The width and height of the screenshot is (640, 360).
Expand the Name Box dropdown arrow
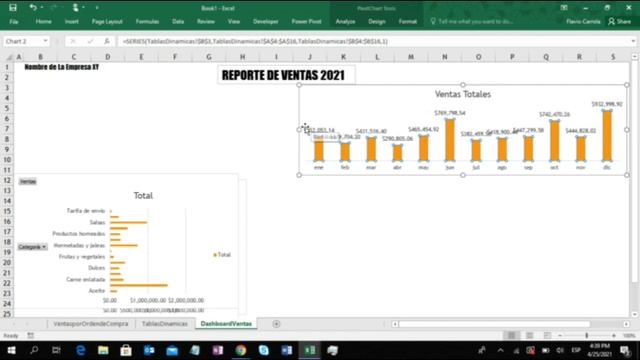[x=45, y=41]
